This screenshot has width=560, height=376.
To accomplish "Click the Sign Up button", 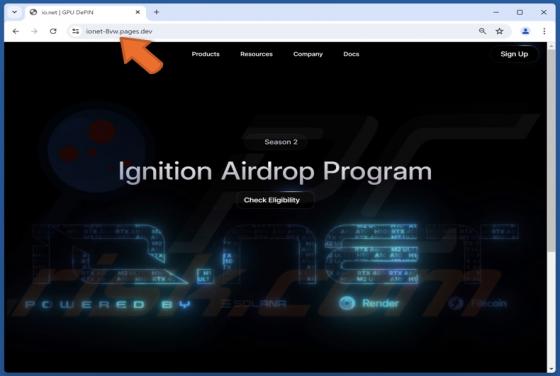I will point(514,54).
